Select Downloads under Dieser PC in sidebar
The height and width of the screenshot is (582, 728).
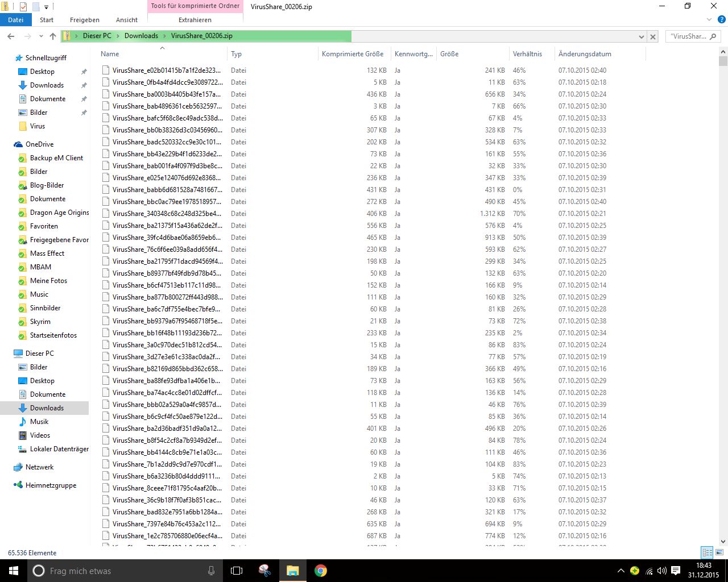44,408
